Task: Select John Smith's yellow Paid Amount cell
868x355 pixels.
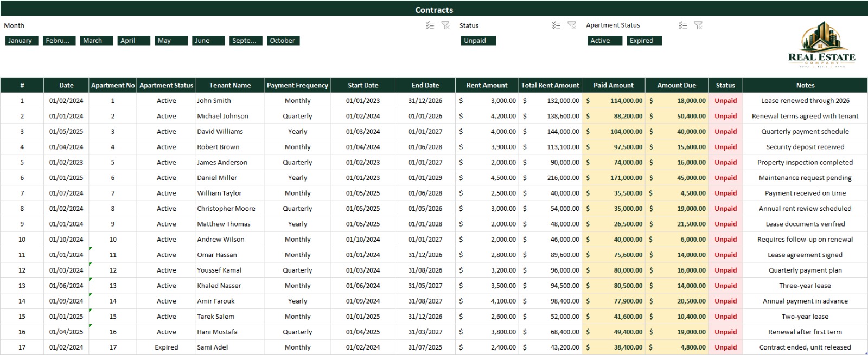Action: click(x=613, y=101)
